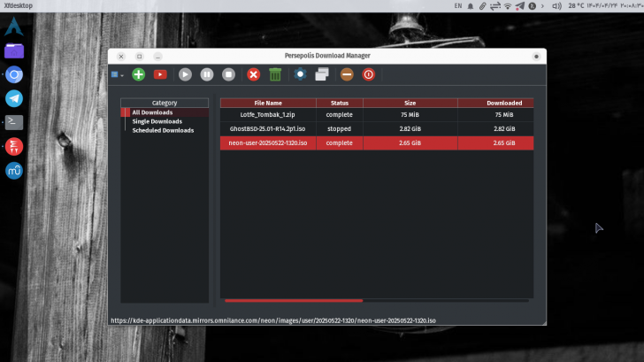
Task: Click the round button at title bar right
Action: click(536, 57)
